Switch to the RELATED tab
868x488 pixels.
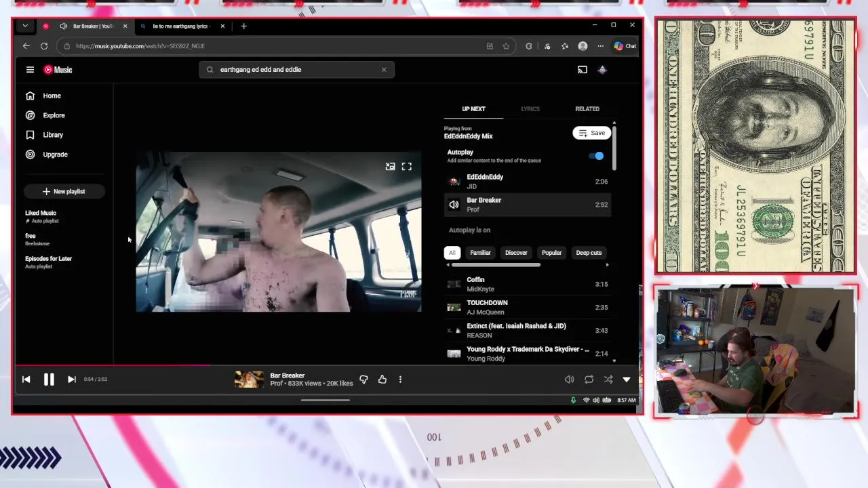pos(587,109)
